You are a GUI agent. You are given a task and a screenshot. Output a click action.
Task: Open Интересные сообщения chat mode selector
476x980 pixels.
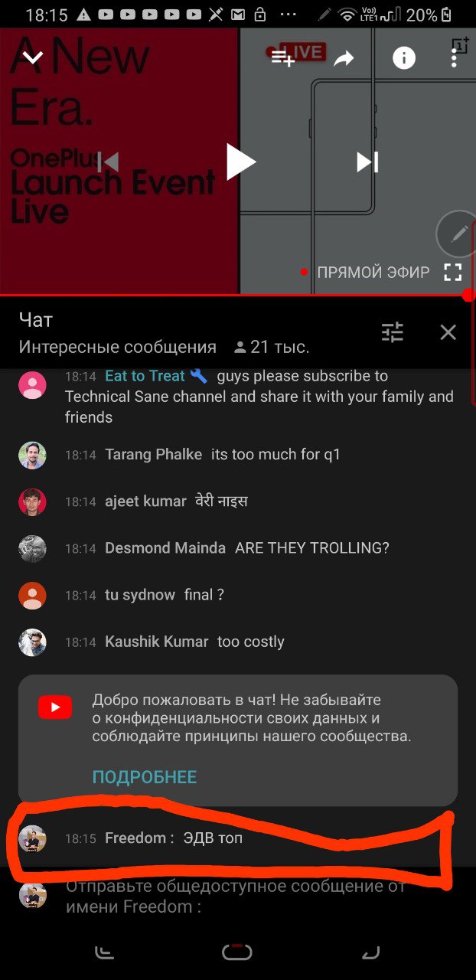point(118,347)
